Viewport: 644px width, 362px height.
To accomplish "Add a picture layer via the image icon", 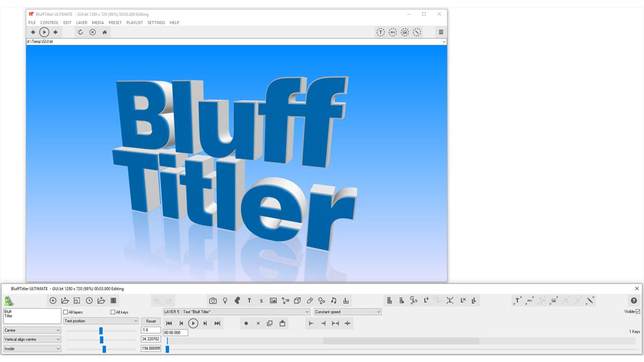I will [x=273, y=300].
